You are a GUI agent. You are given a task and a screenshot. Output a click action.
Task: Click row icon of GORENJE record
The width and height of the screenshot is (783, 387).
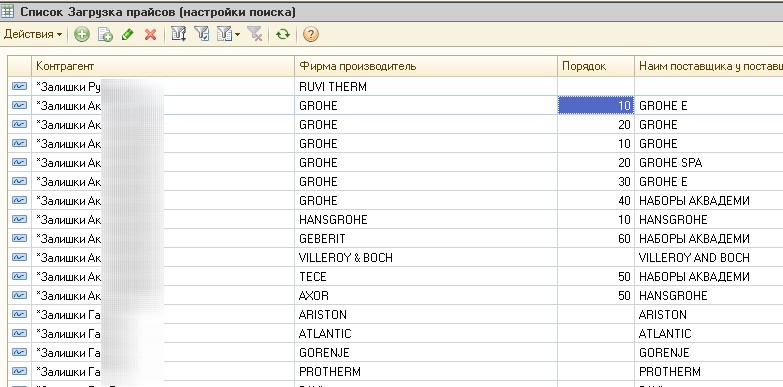(x=19, y=352)
